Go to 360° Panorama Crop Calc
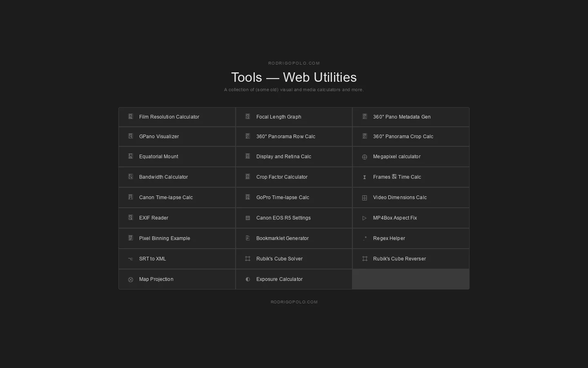This screenshot has width=588, height=368. tap(411, 137)
